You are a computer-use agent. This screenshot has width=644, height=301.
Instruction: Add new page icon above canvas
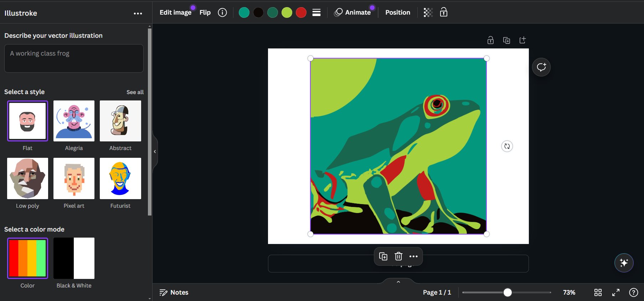(522, 40)
